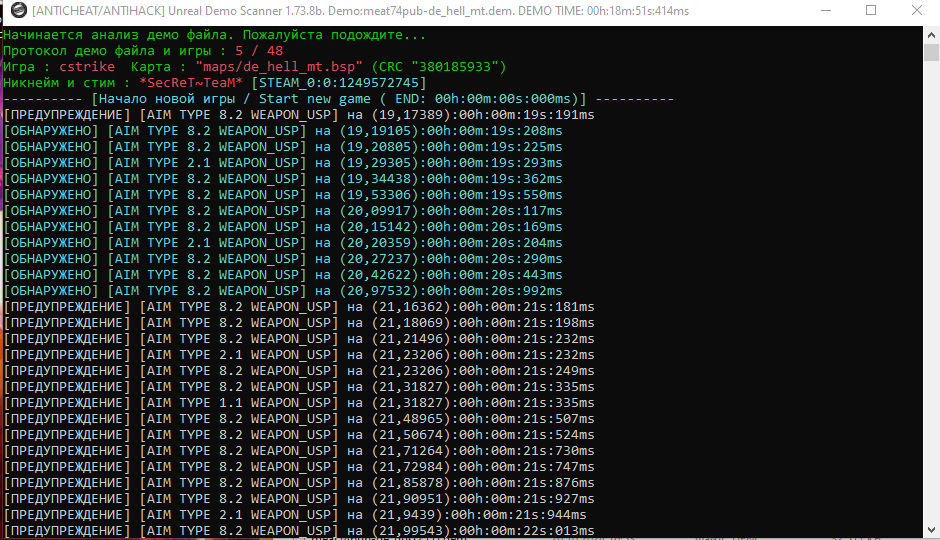Click line 'Протокол демо файла и игры : 5 / 48'
The image size is (940, 540).
(143, 51)
